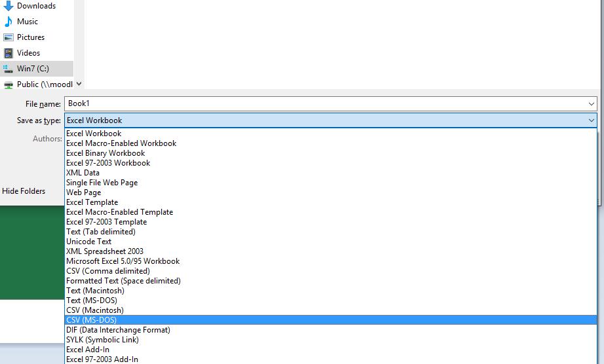
Task: Choose Excel Macro-Enabled Workbook type
Action: click(331, 143)
